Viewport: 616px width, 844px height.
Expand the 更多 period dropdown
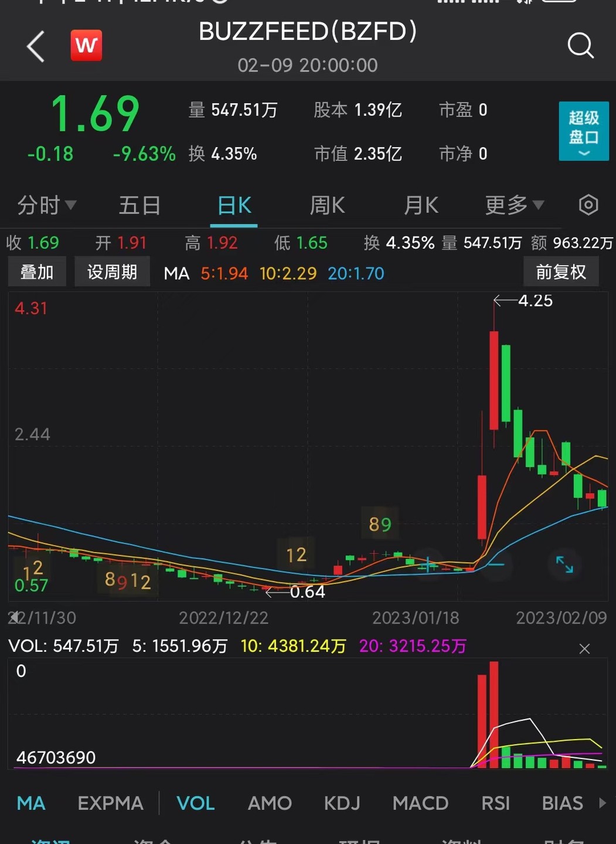tap(514, 205)
